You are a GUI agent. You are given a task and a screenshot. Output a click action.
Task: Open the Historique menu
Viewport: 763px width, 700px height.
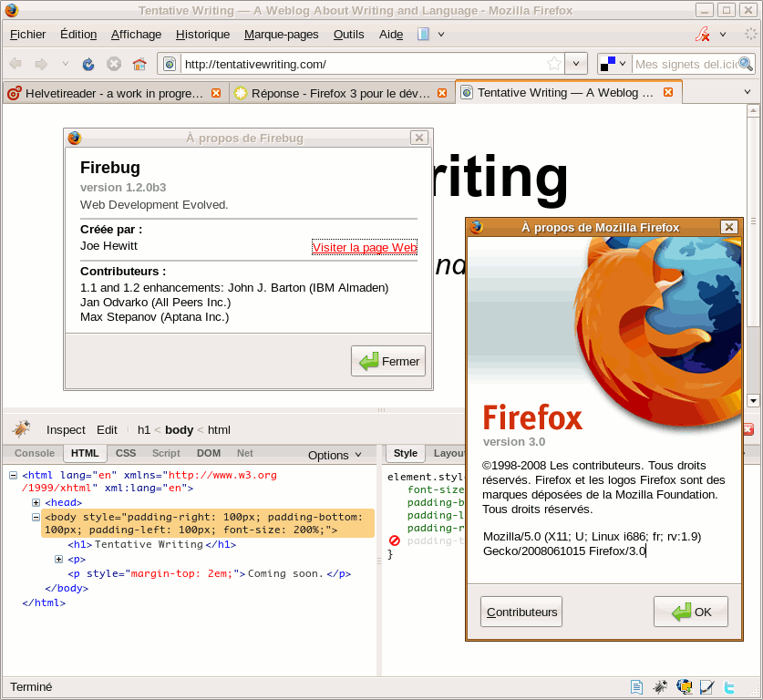click(202, 35)
